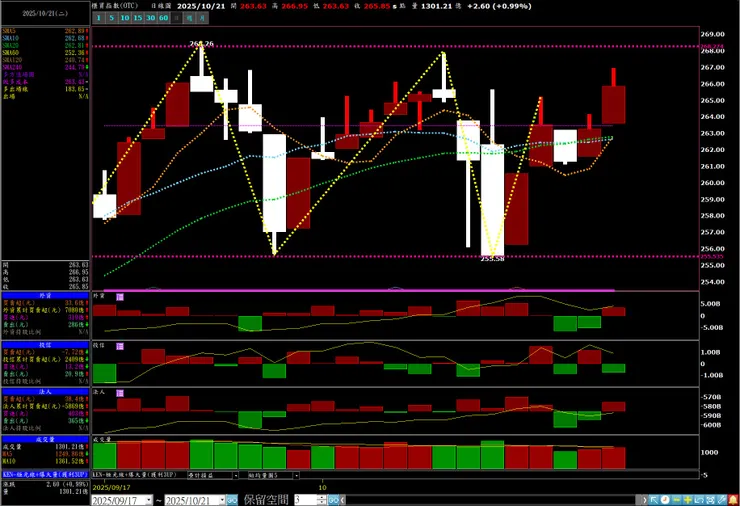Open the pink settings icon in 外資 panel

coord(120,297)
